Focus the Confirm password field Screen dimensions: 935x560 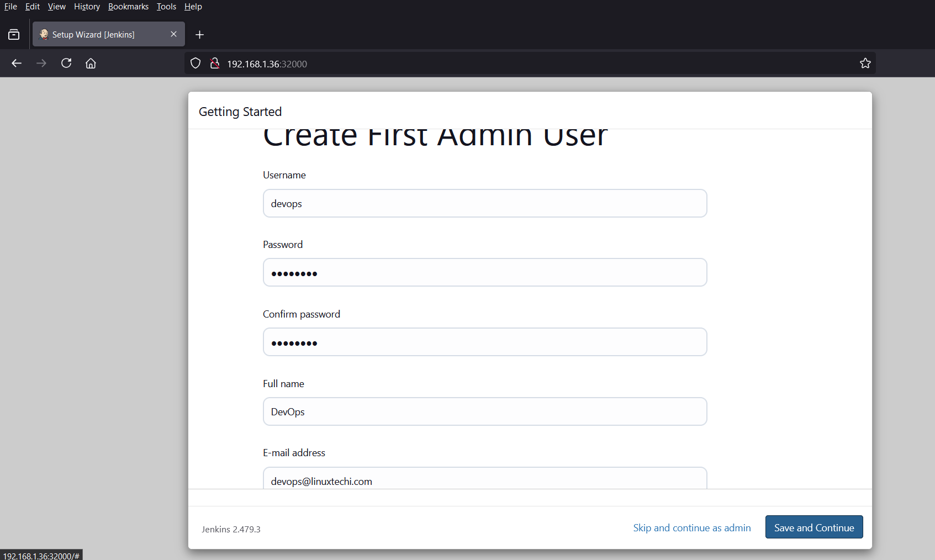click(x=485, y=342)
